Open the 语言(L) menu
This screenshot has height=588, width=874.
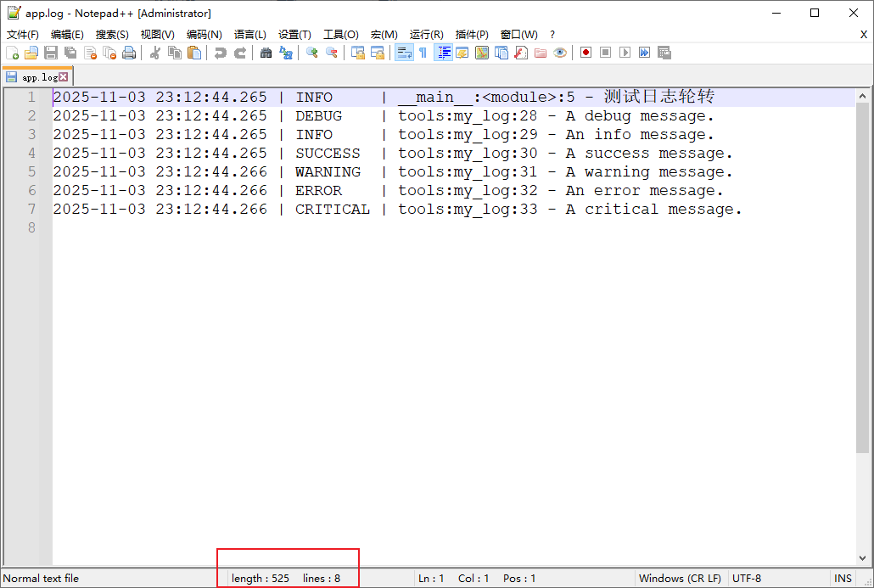(x=249, y=34)
